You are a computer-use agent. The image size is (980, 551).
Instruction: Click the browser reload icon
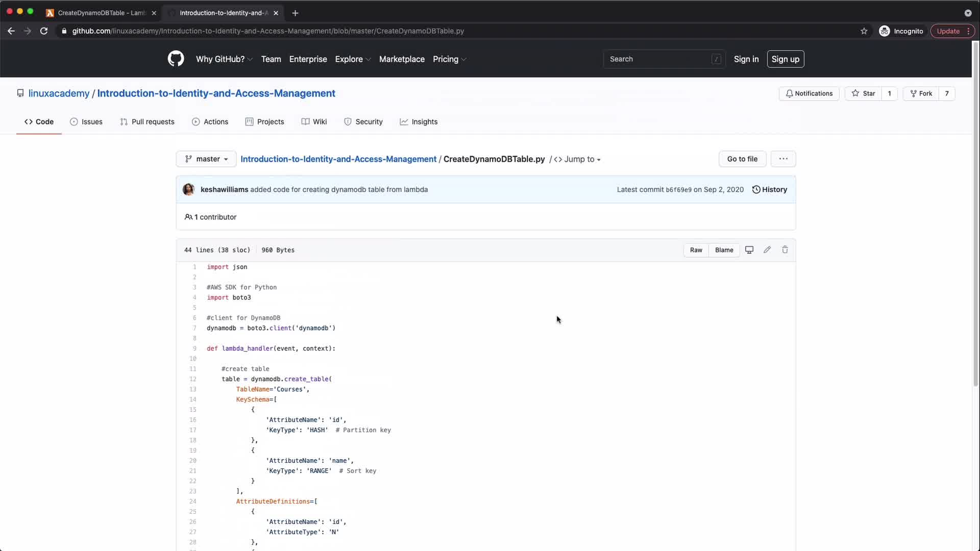click(x=44, y=31)
